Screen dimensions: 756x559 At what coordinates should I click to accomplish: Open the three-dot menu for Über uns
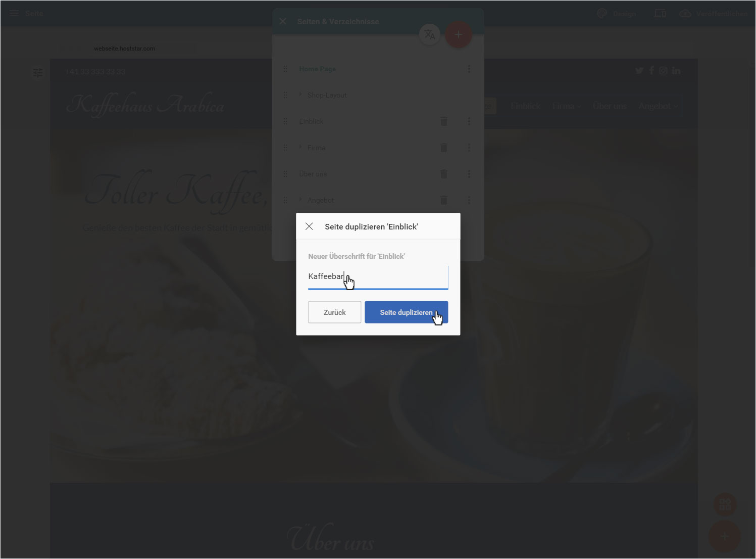[x=469, y=174]
